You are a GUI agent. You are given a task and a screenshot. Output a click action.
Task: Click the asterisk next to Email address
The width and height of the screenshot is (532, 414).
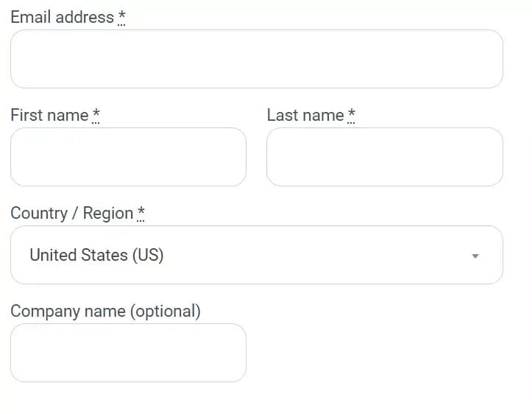pyautogui.click(x=122, y=17)
